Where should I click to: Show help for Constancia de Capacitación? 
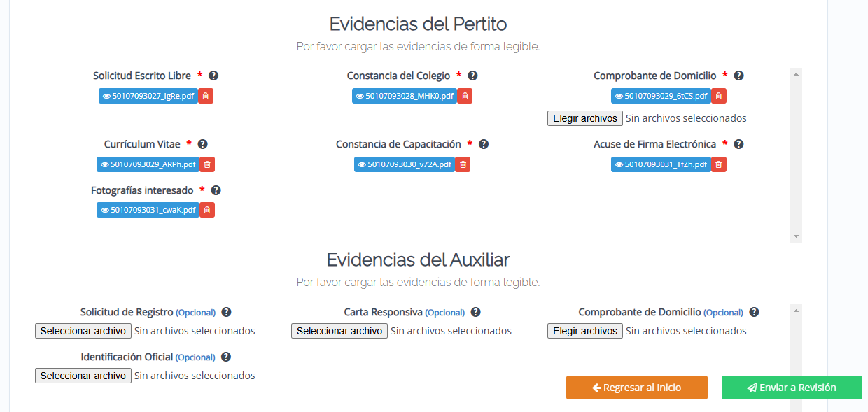click(483, 144)
